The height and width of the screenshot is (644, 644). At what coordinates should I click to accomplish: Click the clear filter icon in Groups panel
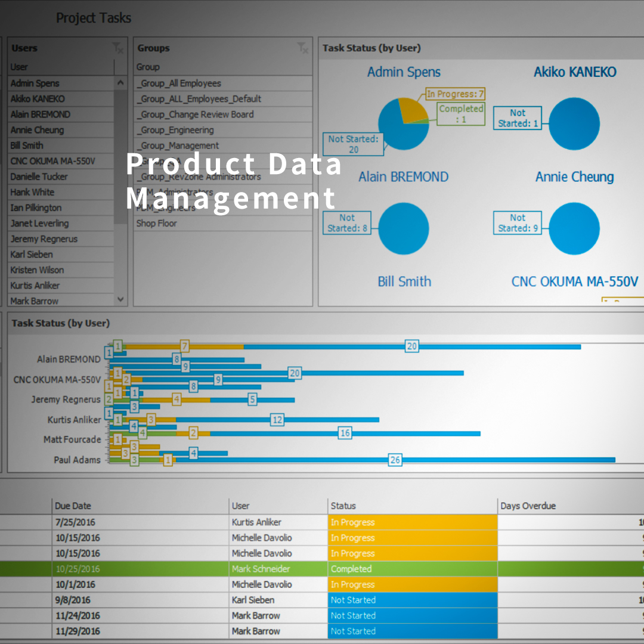click(303, 48)
